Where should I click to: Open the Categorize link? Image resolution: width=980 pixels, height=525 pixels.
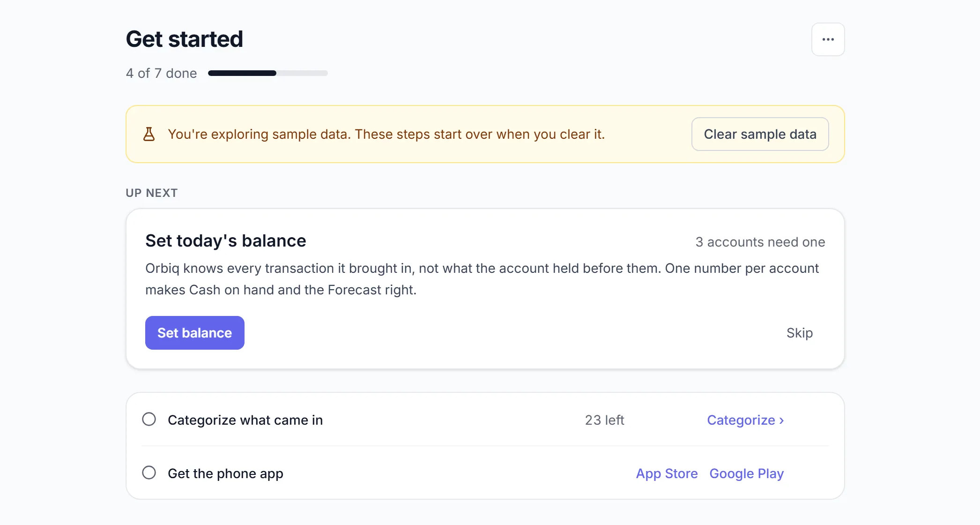(745, 420)
